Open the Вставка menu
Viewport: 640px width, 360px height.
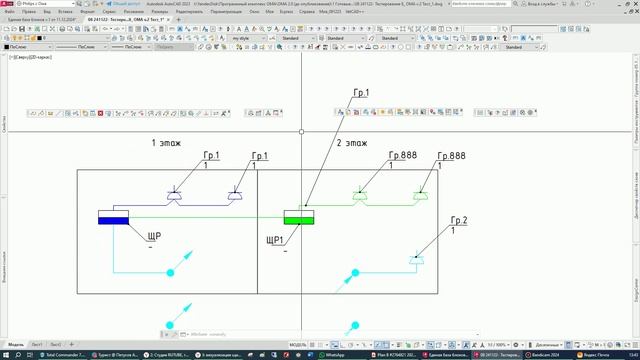(x=65, y=11)
